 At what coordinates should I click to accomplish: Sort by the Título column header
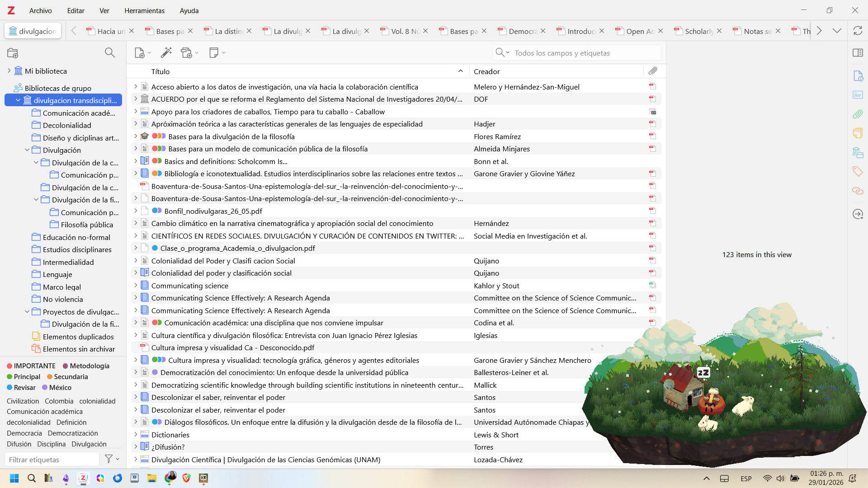coord(160,71)
